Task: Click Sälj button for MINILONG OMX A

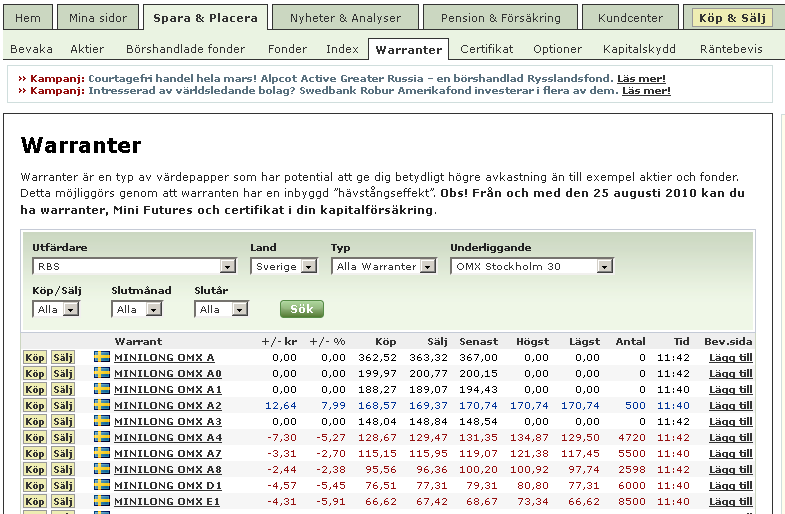Action: [x=63, y=357]
